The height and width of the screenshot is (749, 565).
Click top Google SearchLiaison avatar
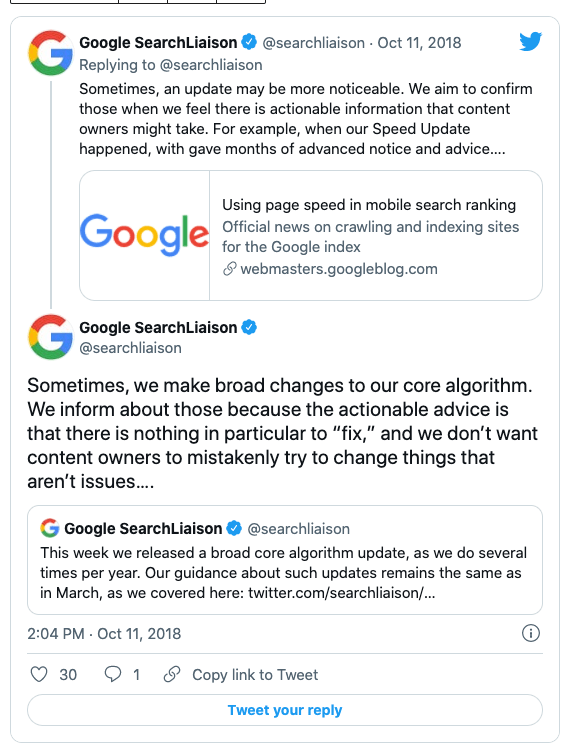coord(50,53)
